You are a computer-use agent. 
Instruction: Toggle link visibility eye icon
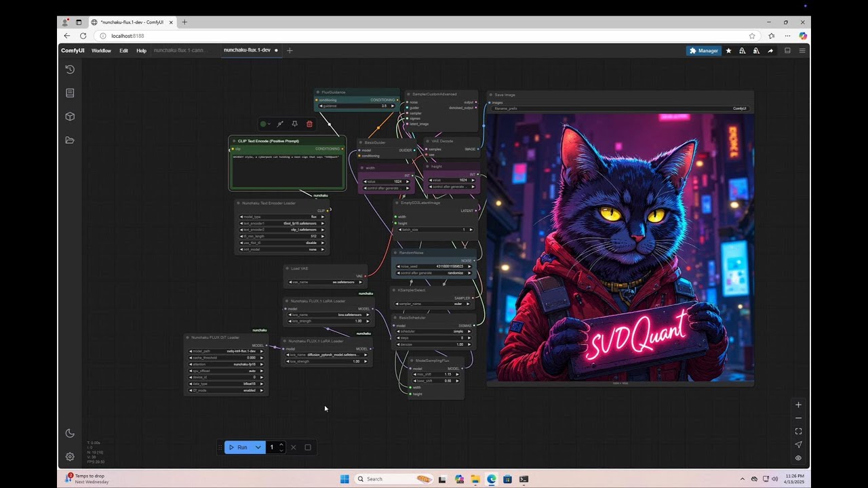(x=798, y=458)
